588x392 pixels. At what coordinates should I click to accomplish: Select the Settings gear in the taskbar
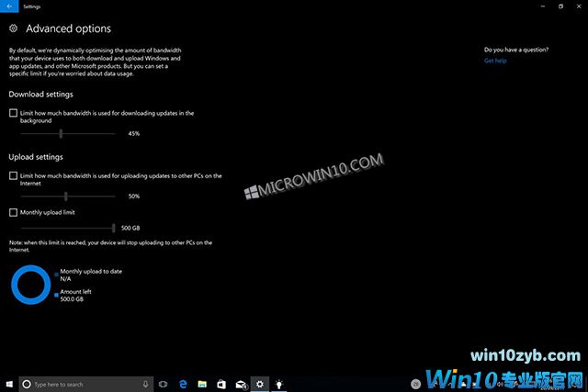(x=260, y=384)
